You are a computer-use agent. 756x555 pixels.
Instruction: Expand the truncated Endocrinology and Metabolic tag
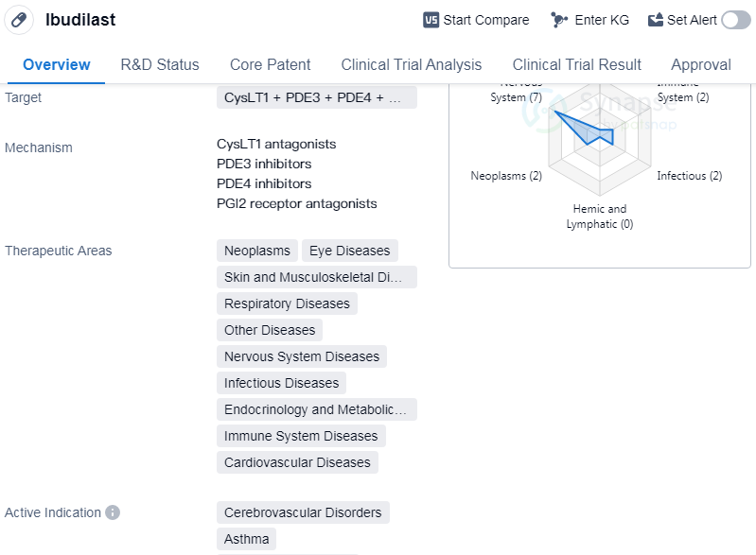click(316, 409)
